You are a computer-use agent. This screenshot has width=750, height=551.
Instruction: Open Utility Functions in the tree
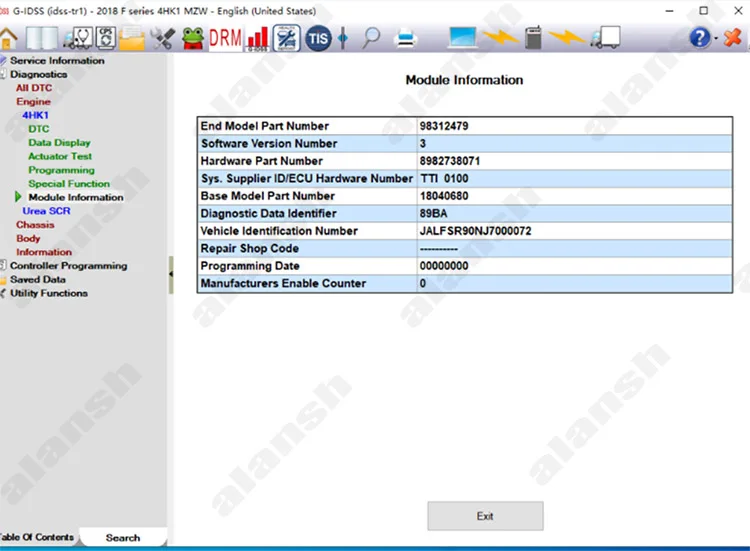tap(49, 293)
